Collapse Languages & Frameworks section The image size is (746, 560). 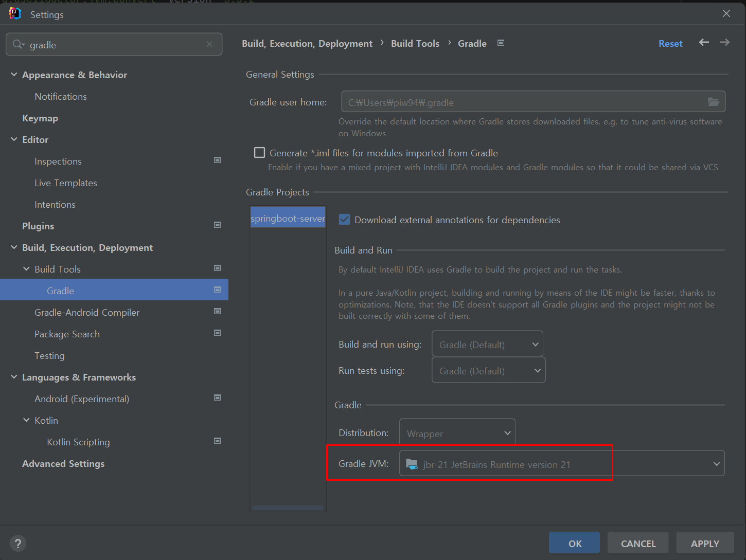(14, 377)
